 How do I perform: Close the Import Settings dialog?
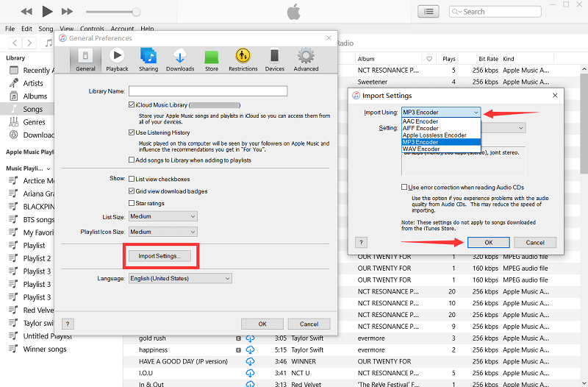tap(555, 96)
